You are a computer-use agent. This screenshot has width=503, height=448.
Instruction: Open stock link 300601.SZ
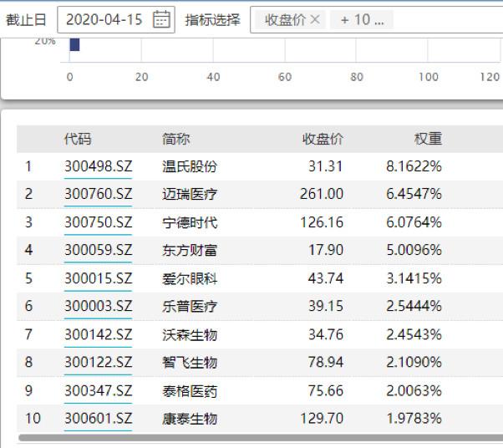click(98, 419)
